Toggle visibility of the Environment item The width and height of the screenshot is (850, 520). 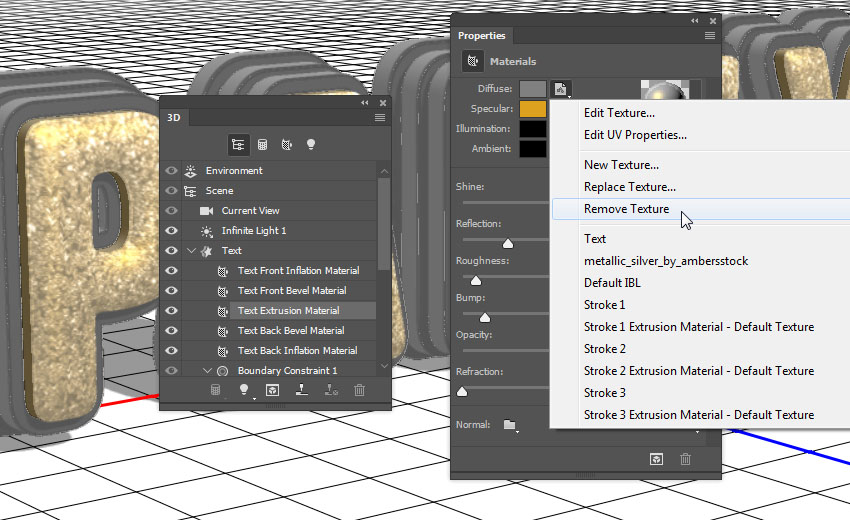(171, 171)
